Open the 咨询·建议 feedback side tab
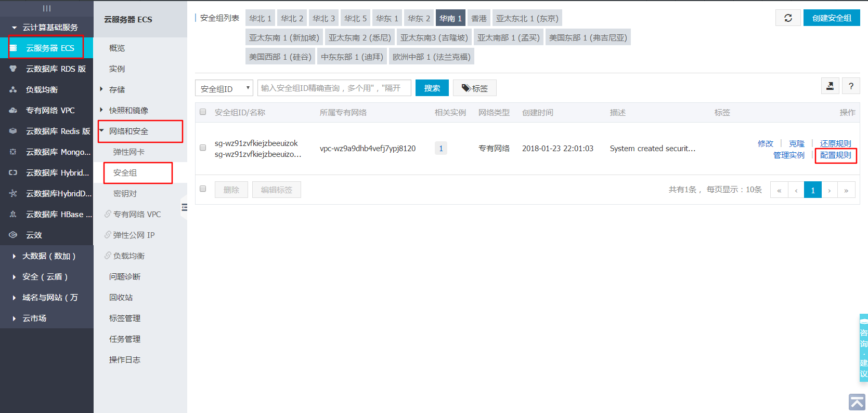 [x=863, y=348]
